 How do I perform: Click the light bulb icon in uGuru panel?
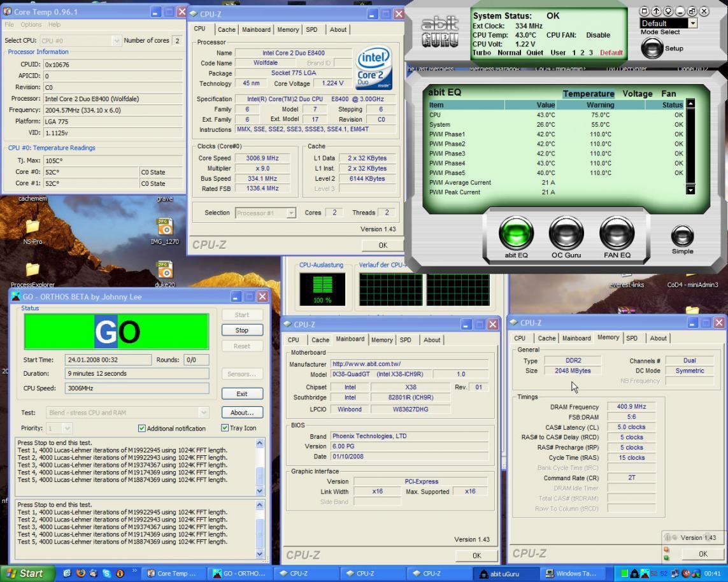coord(668,11)
